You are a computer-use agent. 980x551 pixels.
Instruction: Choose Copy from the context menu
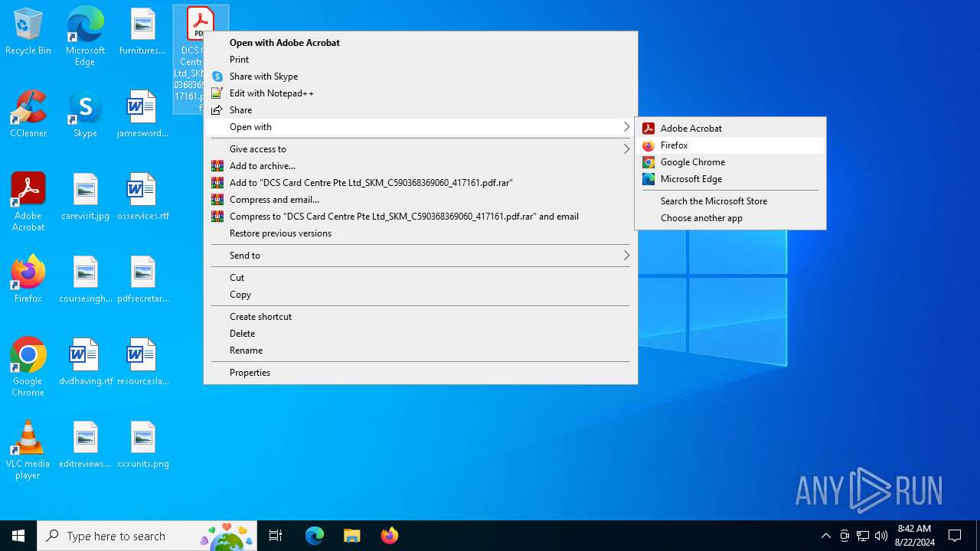(x=420, y=295)
